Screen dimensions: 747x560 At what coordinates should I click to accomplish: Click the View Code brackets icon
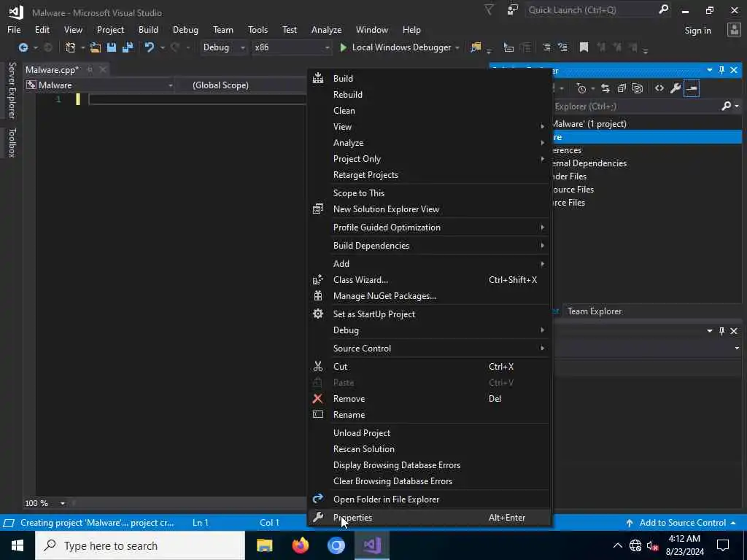[659, 88]
